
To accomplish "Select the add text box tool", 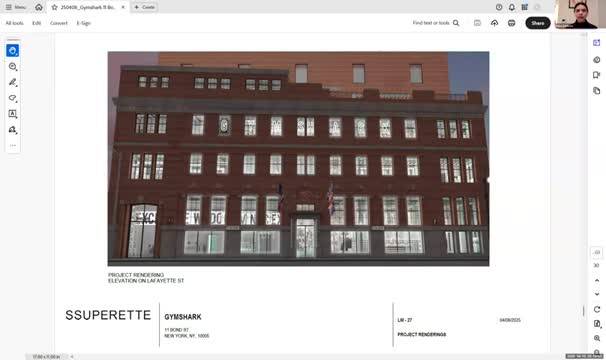I will 12,114.
